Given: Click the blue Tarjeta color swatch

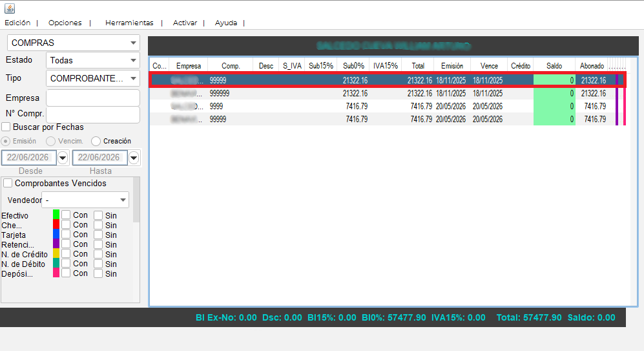Looking at the screenshot, I should (x=56, y=234).
